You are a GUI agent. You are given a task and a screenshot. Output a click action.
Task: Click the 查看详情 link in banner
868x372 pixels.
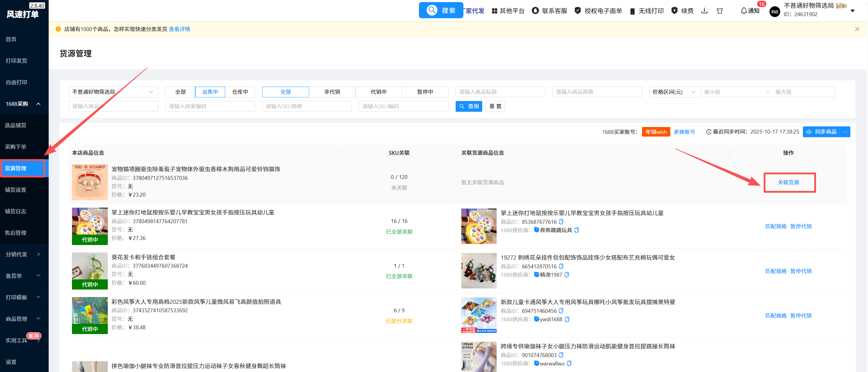pos(179,29)
